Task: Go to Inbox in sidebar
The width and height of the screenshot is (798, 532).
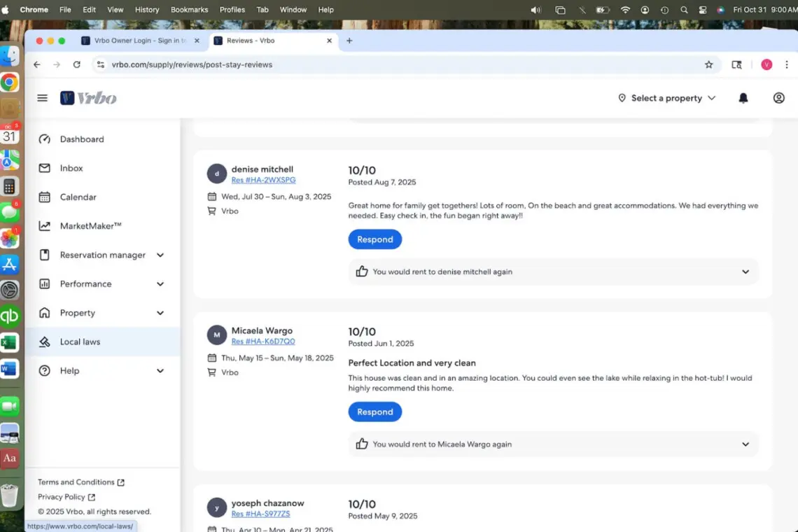Action: [71, 168]
